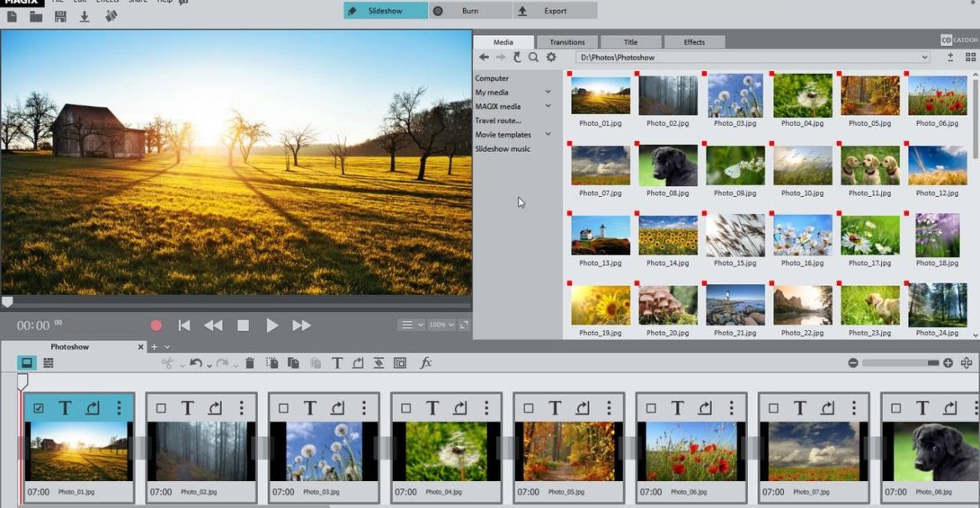Click the timeline toolbar rotate icon

click(358, 363)
